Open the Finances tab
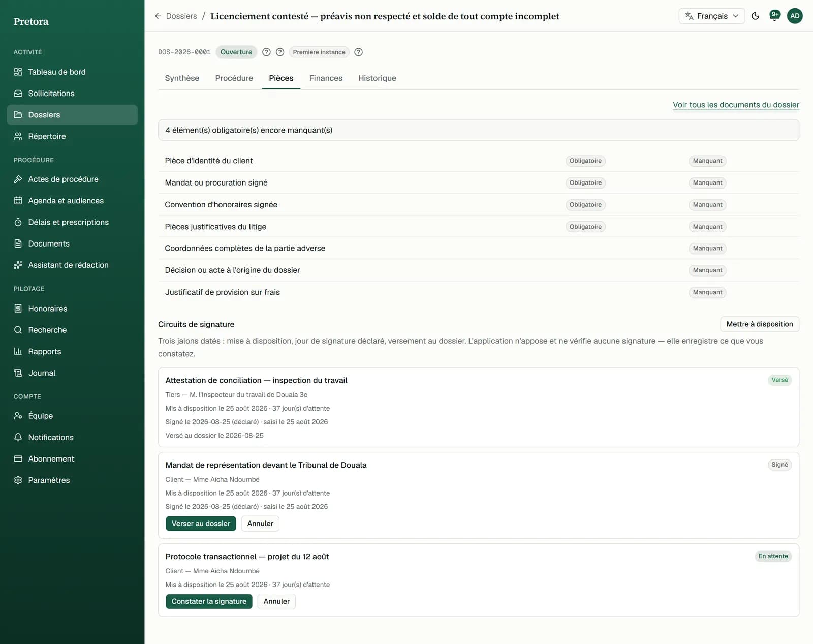 click(x=326, y=78)
